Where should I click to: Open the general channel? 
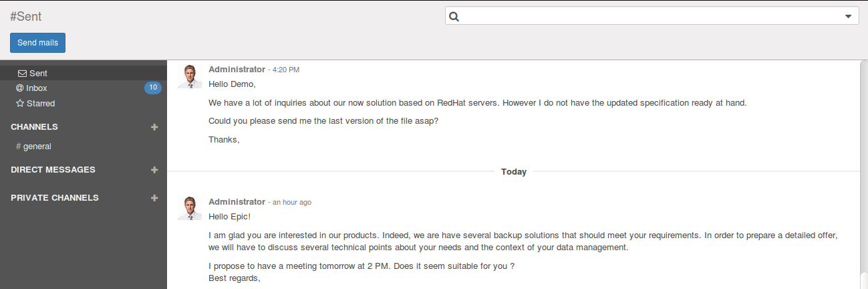(37, 147)
